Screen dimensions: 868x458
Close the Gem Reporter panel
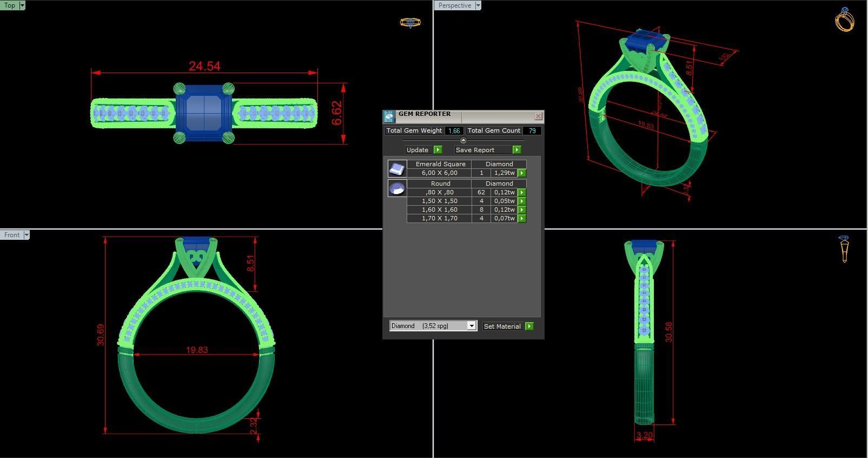(x=538, y=116)
